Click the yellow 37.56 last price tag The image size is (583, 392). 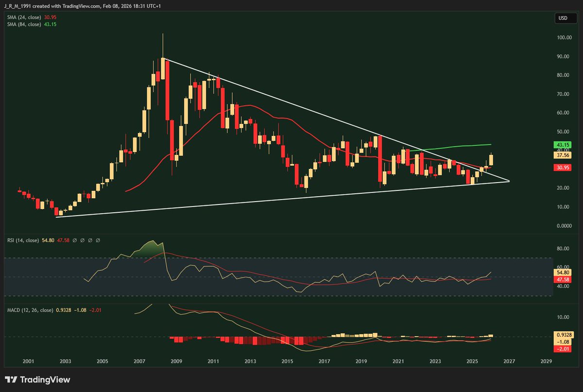562,155
